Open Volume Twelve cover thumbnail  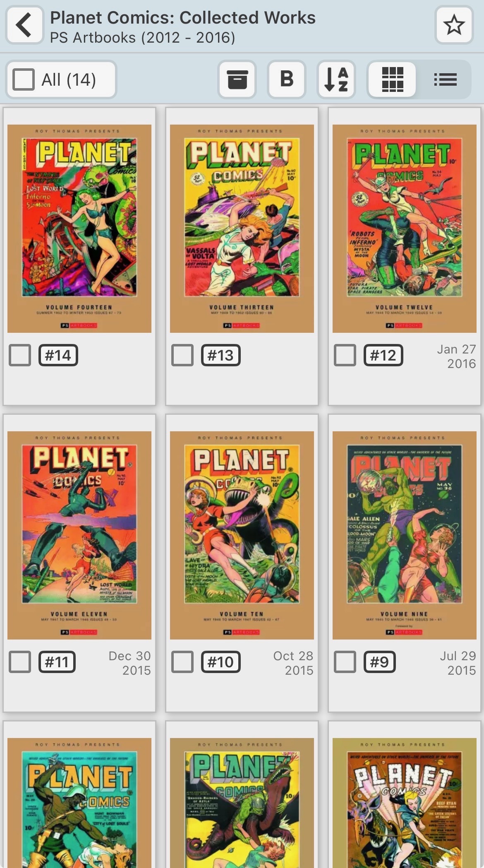405,228
